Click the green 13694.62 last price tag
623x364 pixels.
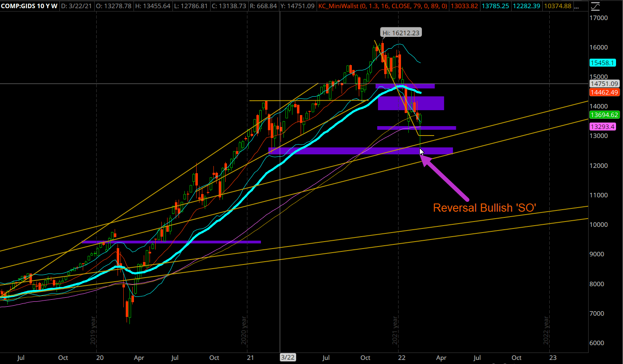[604, 115]
